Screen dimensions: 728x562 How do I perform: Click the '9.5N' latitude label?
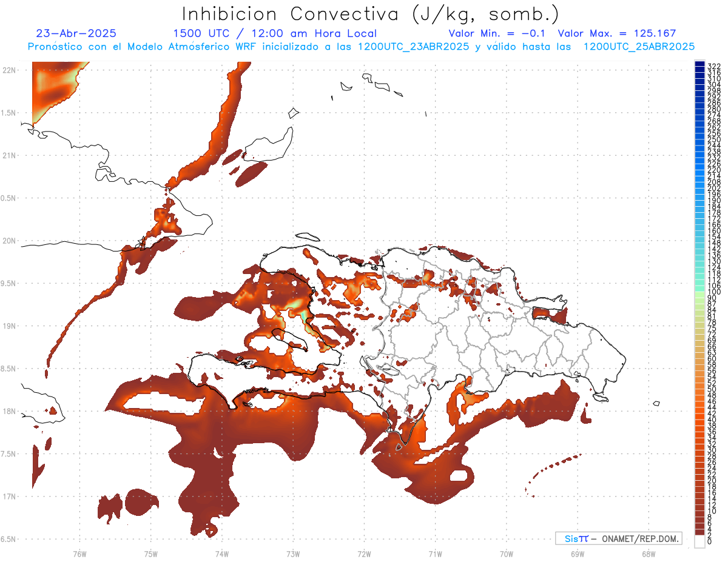coord(8,283)
